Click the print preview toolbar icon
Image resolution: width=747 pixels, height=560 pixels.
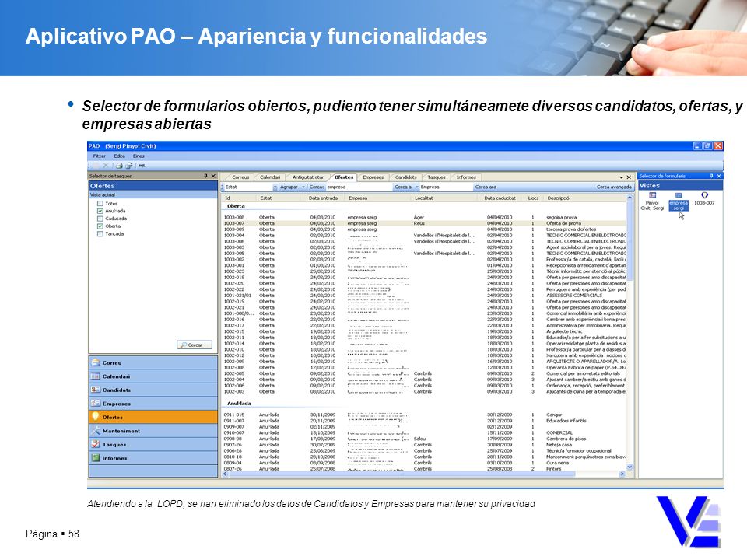tap(128, 166)
